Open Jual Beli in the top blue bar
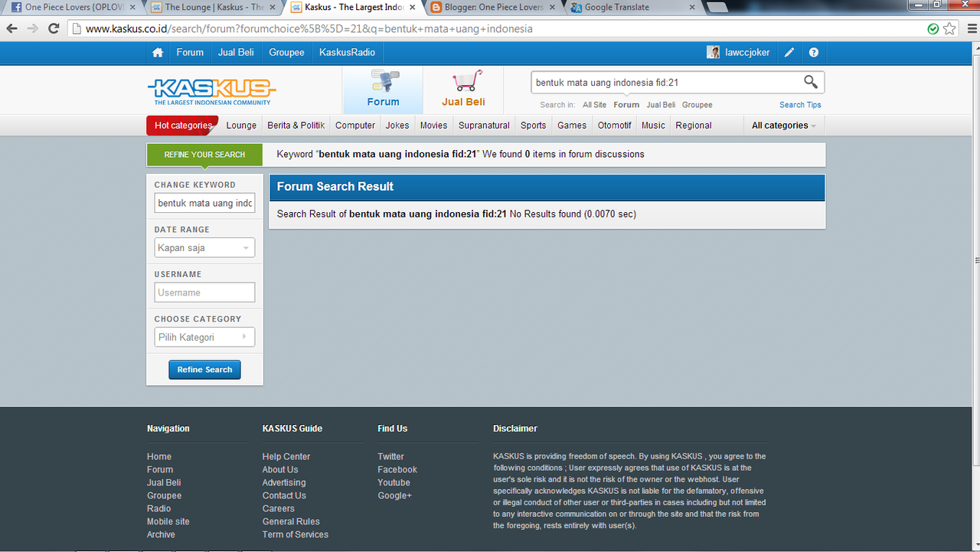 [236, 53]
